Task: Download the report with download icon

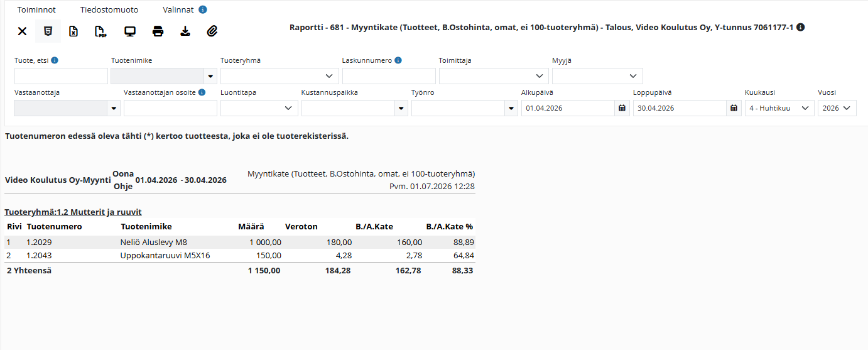Action: 185,31
